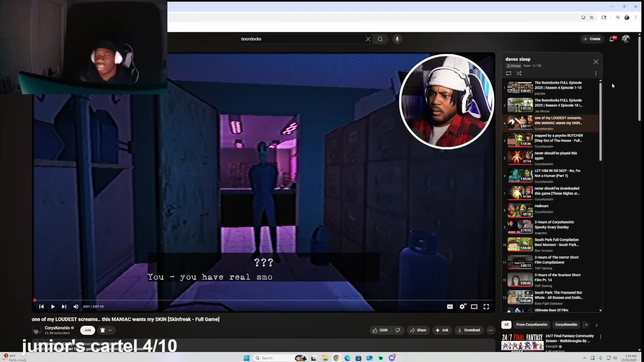Open more actions three-dot menu under video
Image resolution: width=644 pixels, height=362 pixels.
coord(491,330)
